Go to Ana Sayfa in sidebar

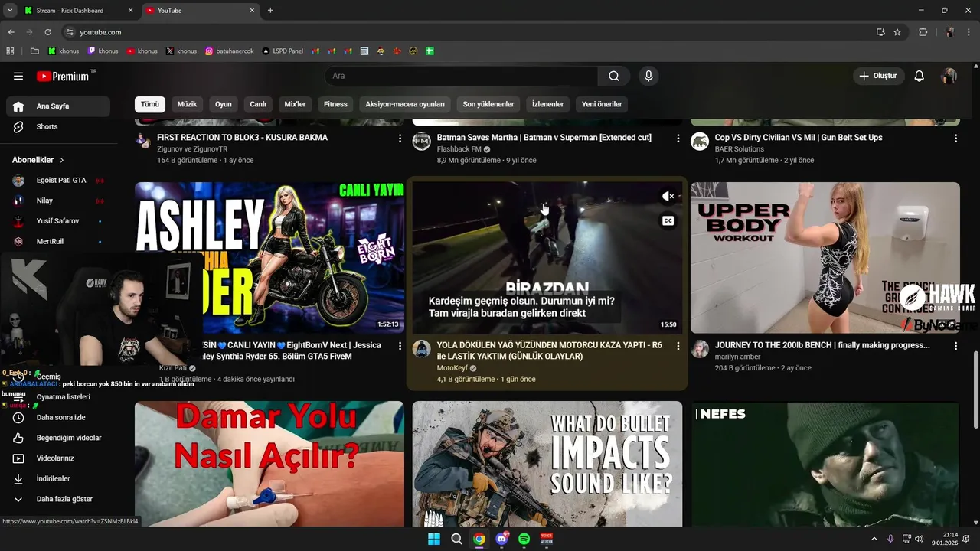click(x=58, y=106)
